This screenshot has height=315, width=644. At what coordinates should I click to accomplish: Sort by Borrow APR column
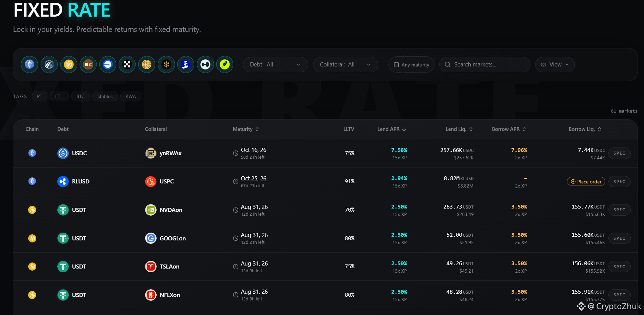pos(509,129)
